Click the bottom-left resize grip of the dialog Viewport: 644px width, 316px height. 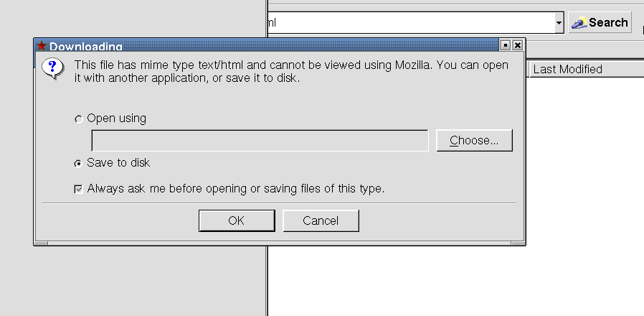pos(41,243)
